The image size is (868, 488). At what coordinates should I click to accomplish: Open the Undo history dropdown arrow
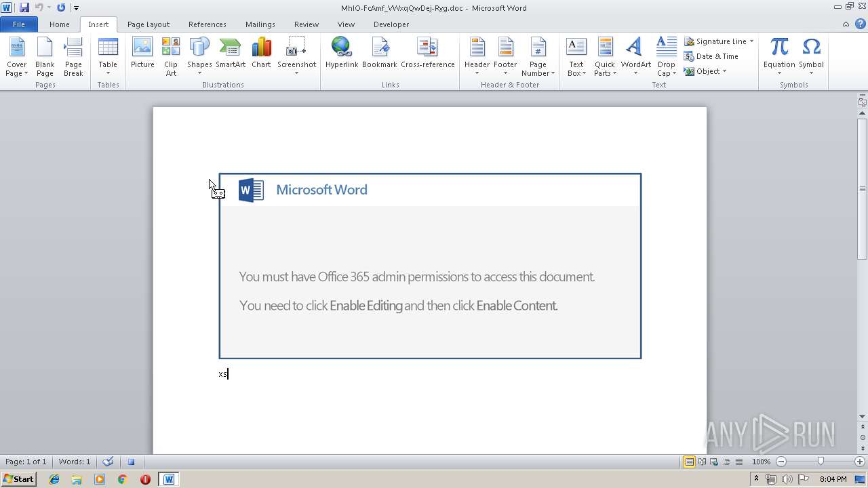point(49,7)
